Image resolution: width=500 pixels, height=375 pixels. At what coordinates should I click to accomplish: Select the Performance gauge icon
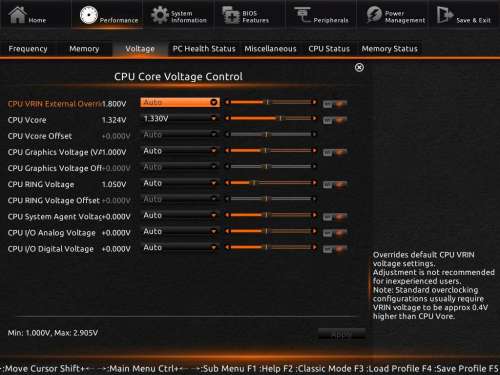point(89,15)
